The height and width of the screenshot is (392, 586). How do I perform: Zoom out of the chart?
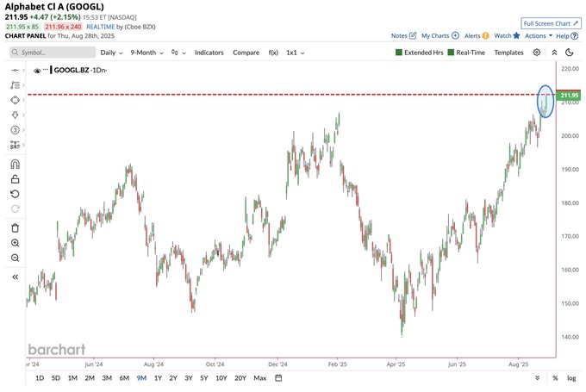15,258
